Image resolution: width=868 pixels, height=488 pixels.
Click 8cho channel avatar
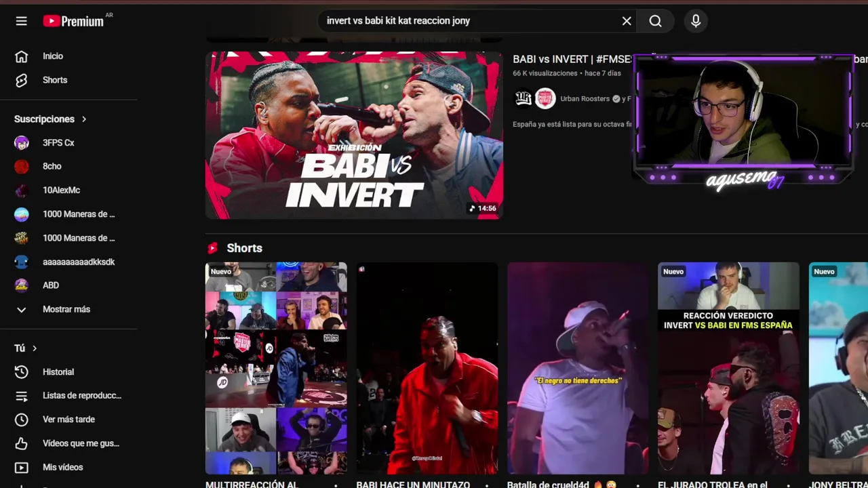tap(22, 167)
